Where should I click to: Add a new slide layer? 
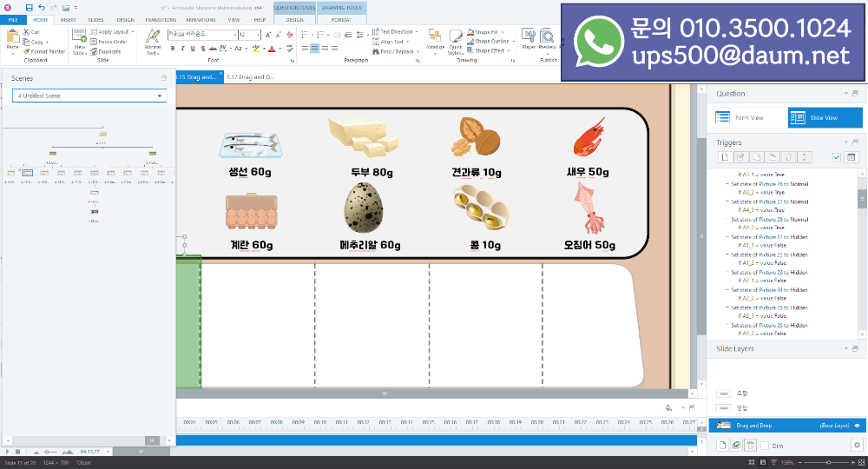(722, 446)
